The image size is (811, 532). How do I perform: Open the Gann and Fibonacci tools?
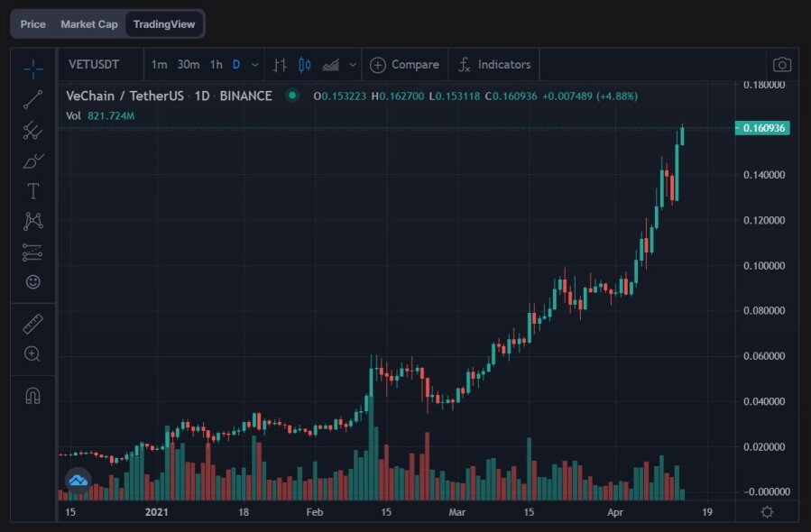coord(32,131)
